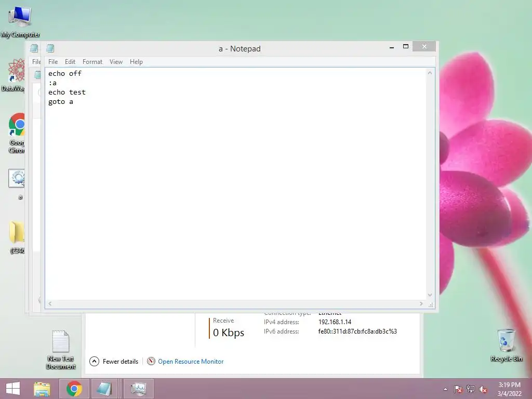Open the Windows Start button
This screenshot has height=399, width=532.
(x=13, y=389)
